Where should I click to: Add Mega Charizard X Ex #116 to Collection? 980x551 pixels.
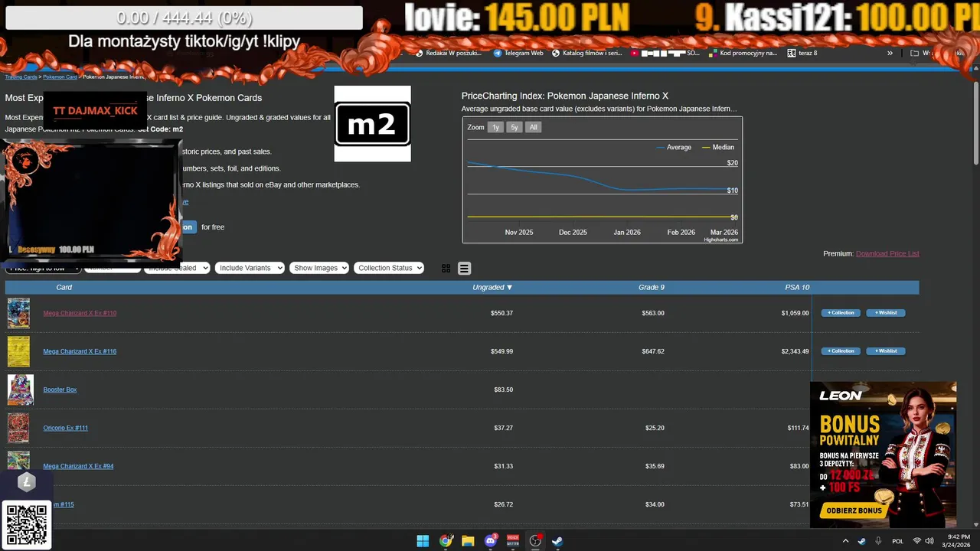(841, 351)
